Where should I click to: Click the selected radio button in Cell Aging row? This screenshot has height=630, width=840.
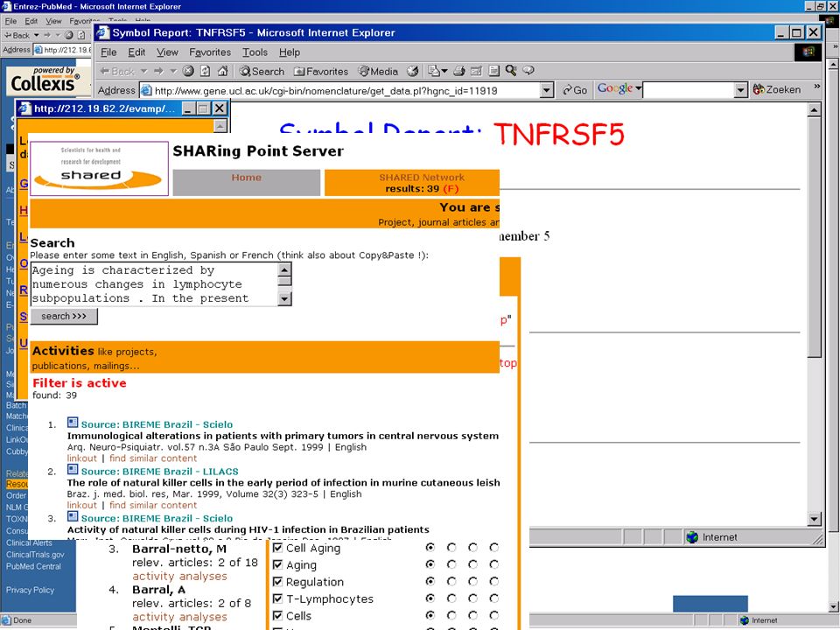tap(430, 548)
